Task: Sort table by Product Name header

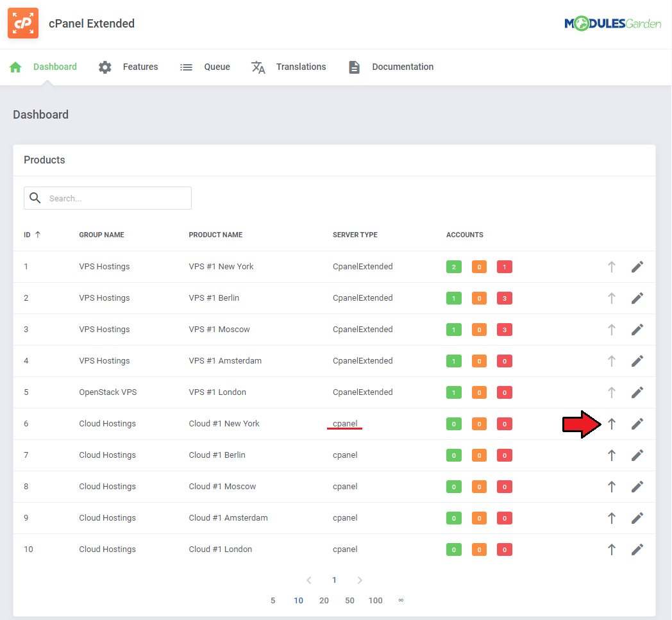Action: tap(215, 235)
